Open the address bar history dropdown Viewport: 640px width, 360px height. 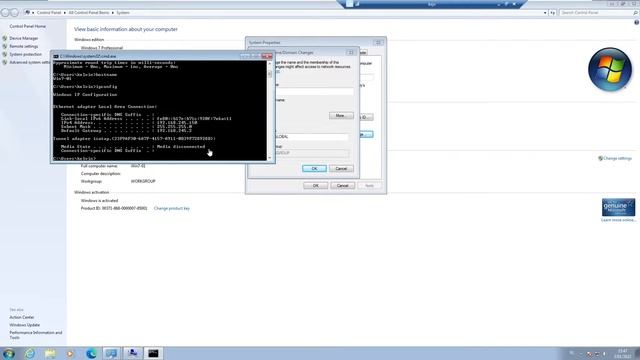pos(545,13)
